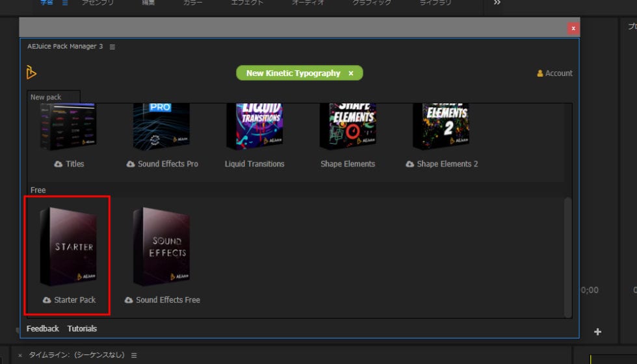Switch to the ライブラリ workspace tab
637x364 pixels.
(x=435, y=3)
